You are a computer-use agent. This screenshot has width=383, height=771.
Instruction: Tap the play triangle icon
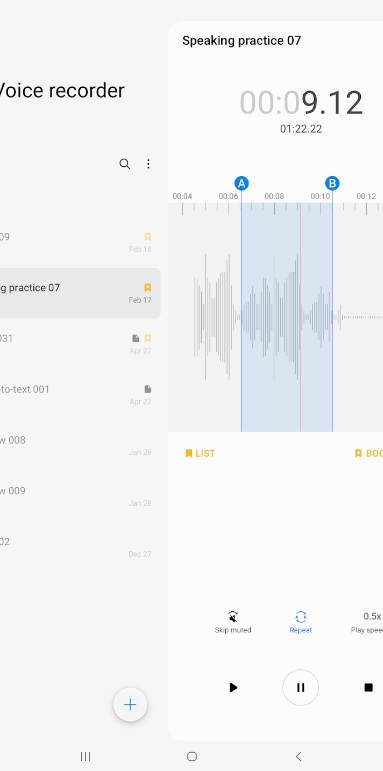[x=234, y=687]
